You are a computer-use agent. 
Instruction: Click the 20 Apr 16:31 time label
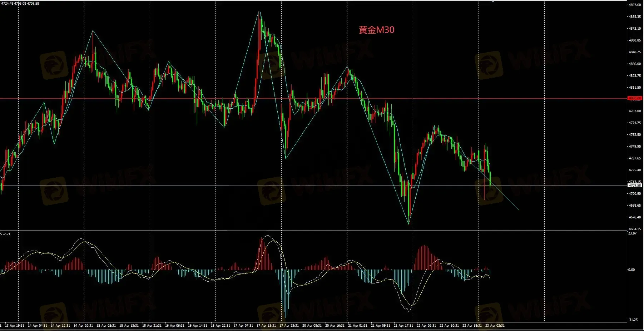point(335,326)
